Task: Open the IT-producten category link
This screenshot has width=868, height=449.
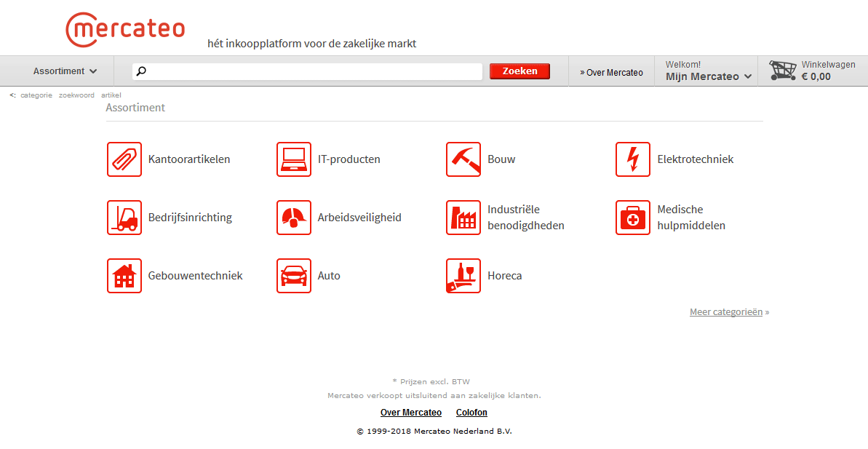Action: pyautogui.click(x=349, y=159)
